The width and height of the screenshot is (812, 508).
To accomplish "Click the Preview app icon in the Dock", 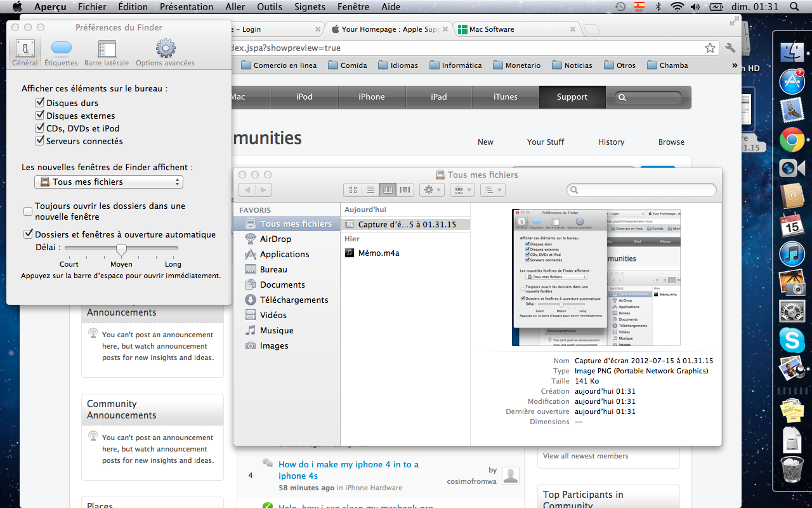I will [x=792, y=369].
